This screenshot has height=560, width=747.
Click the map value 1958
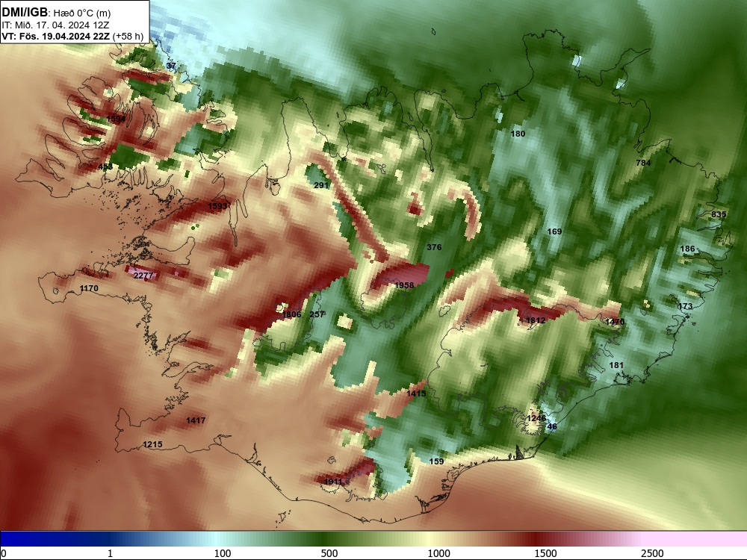(404, 284)
